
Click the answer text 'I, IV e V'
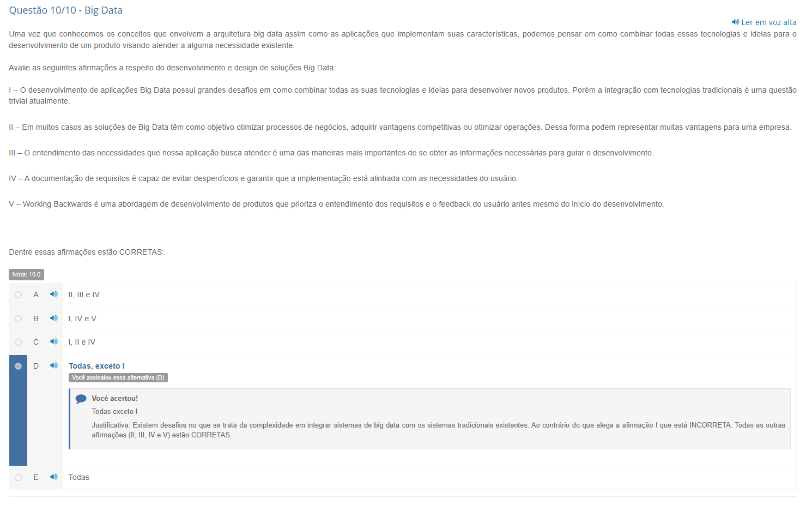(82, 318)
